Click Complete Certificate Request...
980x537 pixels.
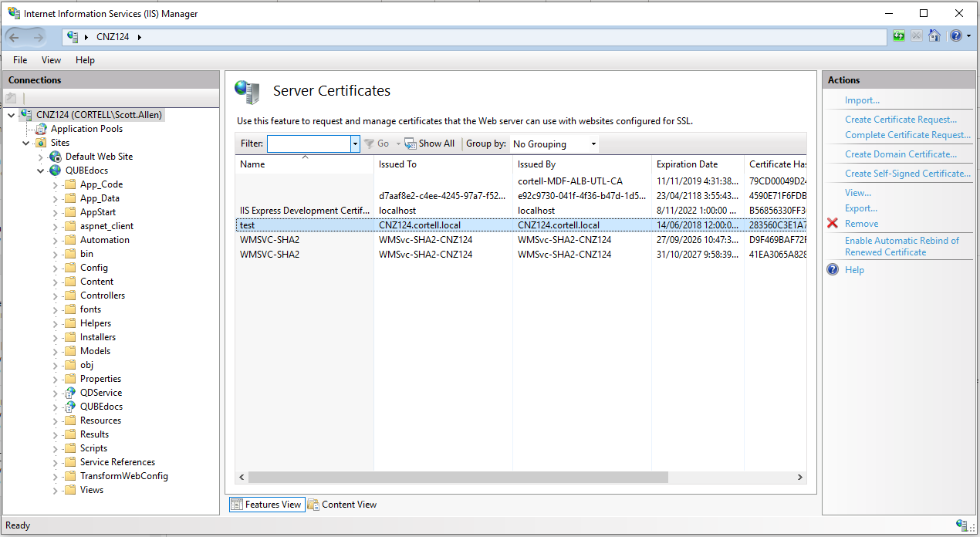(907, 135)
